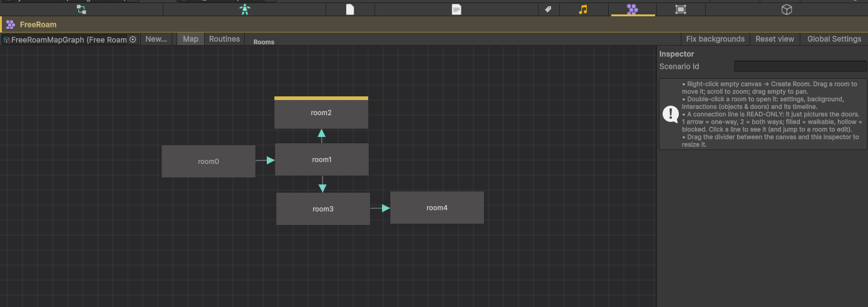Click the Rooms label text
This screenshot has height=307, width=868.
click(x=264, y=42)
